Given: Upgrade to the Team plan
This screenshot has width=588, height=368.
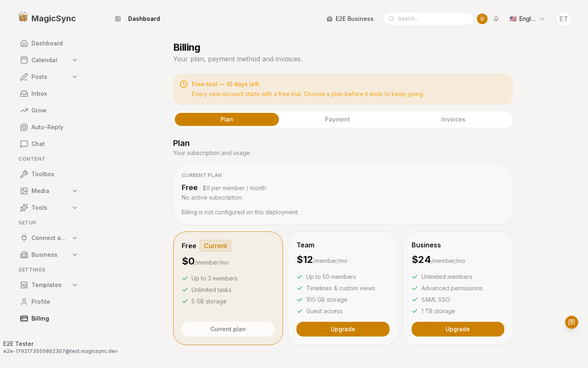Looking at the screenshot, I should tap(343, 329).
